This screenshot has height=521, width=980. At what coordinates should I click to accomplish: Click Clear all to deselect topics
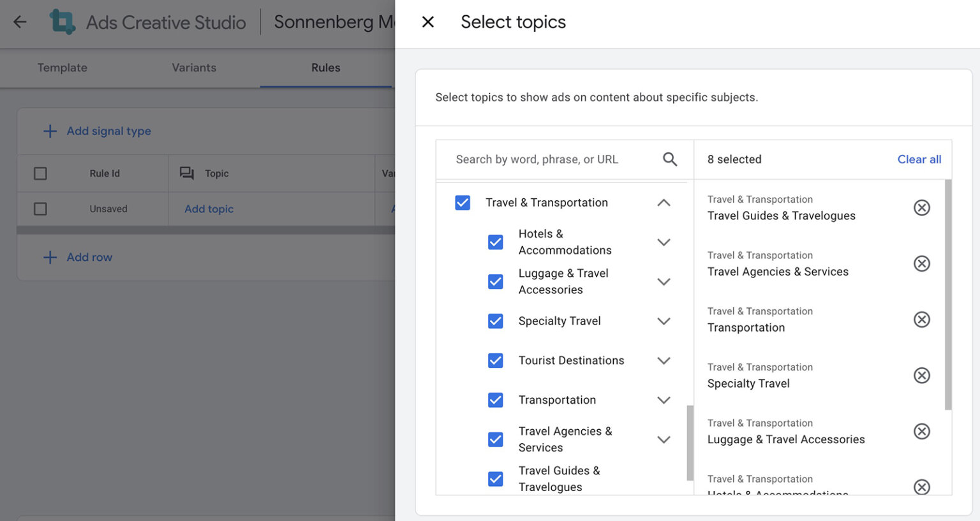click(x=919, y=159)
